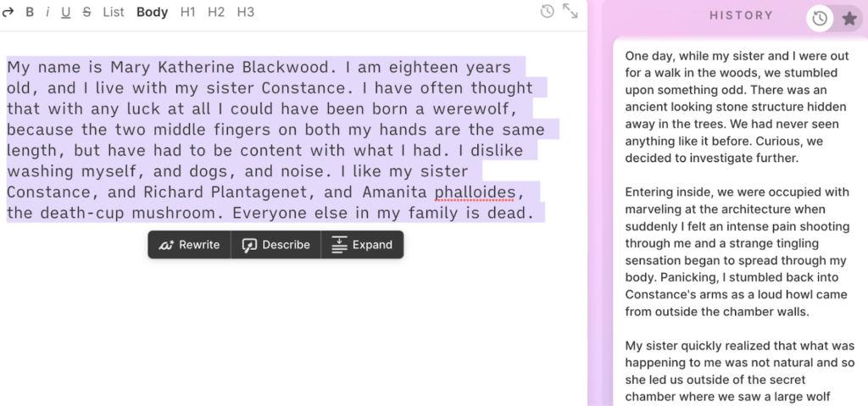Screen dimensions: 868x406
Task: Underline the selected text
Action: [x=66, y=12]
